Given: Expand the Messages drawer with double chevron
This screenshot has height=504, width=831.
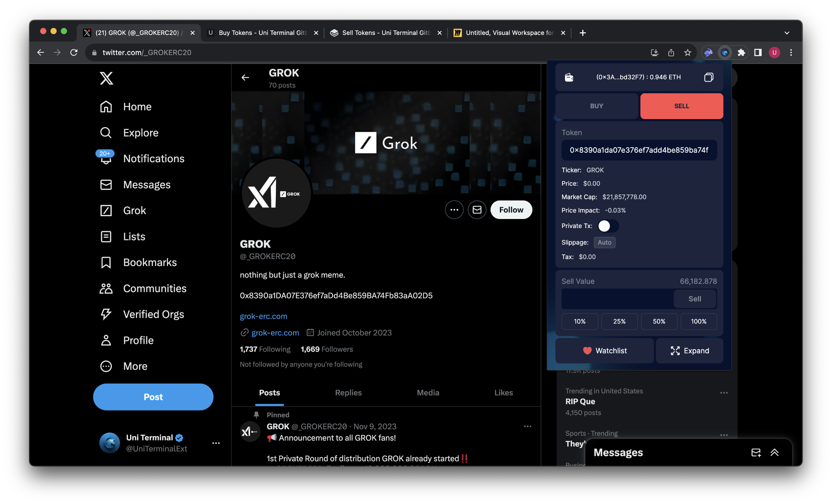Looking at the screenshot, I should click(774, 453).
